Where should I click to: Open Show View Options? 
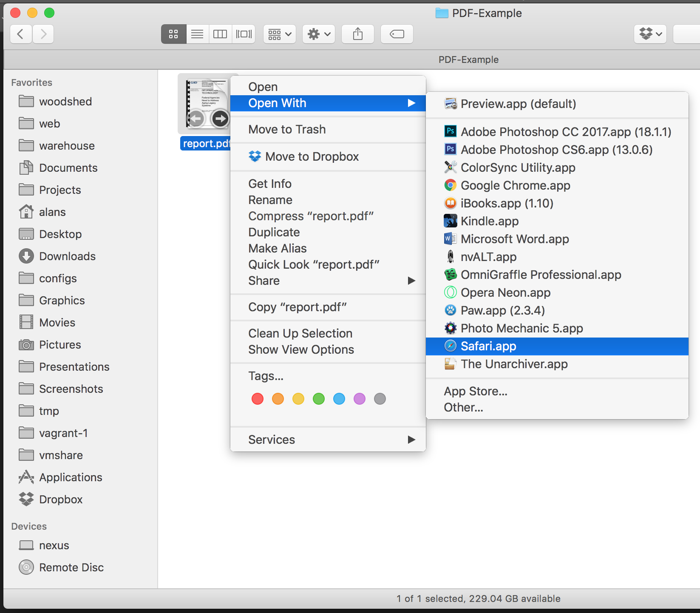(x=328, y=349)
